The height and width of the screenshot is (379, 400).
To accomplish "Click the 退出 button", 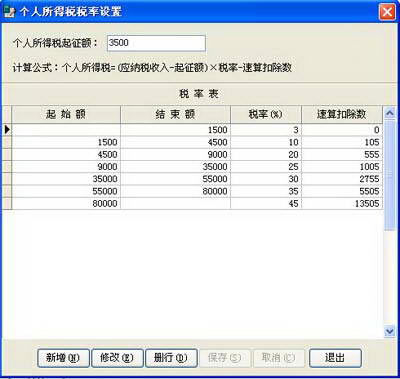I will (335, 358).
